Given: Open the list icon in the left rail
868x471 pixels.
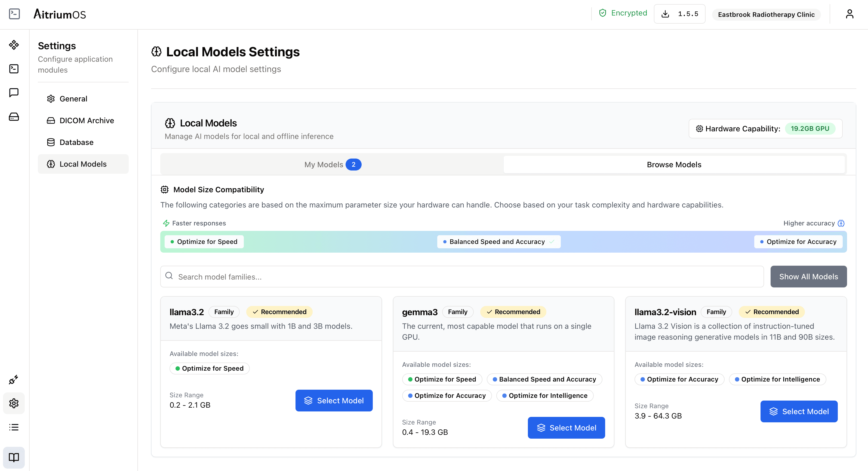Looking at the screenshot, I should (14, 427).
